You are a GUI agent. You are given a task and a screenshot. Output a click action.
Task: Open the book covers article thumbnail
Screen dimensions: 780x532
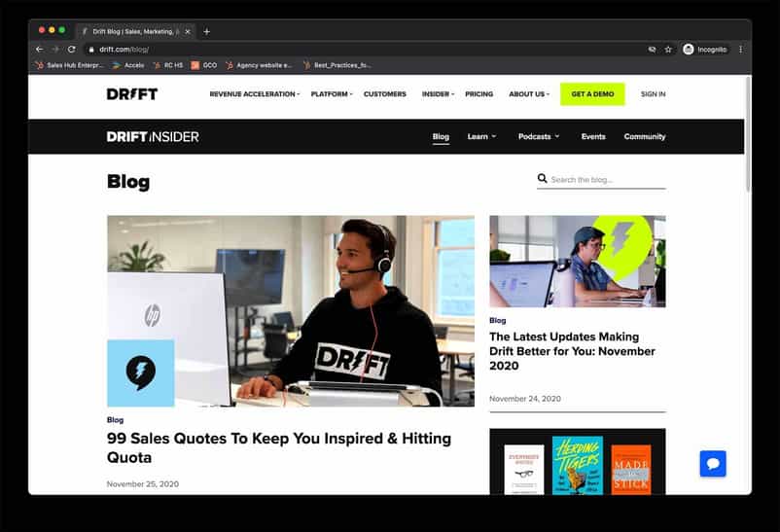tap(578, 461)
